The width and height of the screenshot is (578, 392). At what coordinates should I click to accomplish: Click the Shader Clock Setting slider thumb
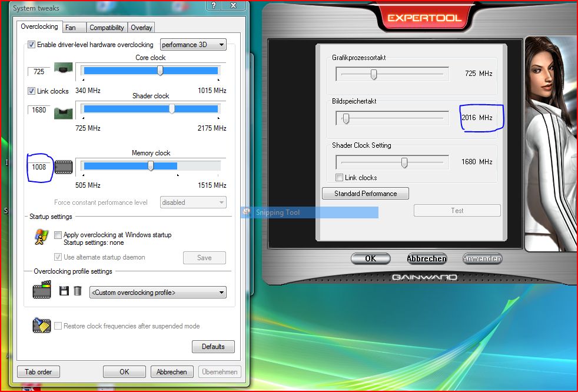pyautogui.click(x=404, y=162)
